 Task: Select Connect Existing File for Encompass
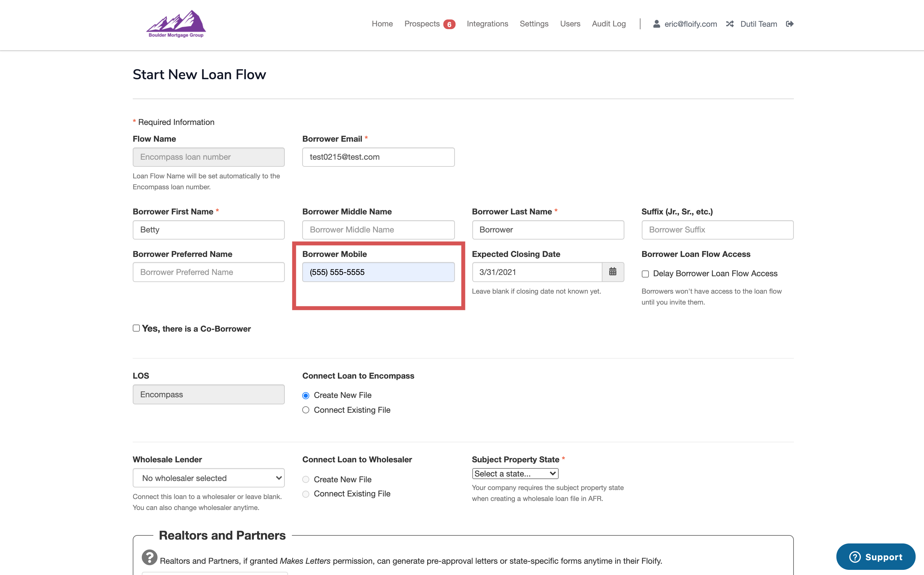click(x=306, y=410)
